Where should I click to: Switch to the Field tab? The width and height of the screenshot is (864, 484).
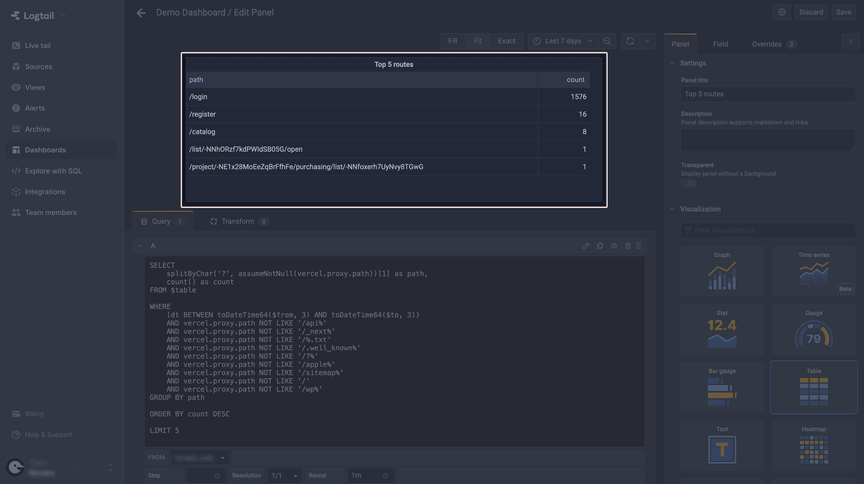(720, 44)
